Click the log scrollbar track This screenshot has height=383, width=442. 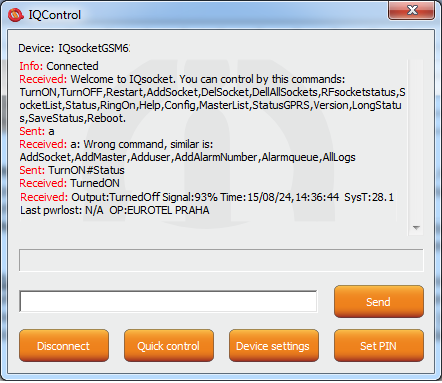(416, 140)
